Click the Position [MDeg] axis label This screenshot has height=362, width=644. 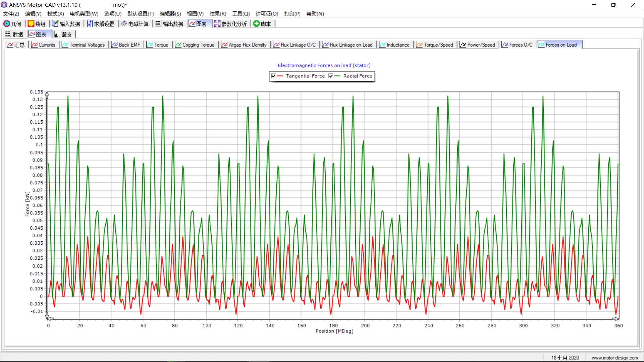(x=334, y=331)
